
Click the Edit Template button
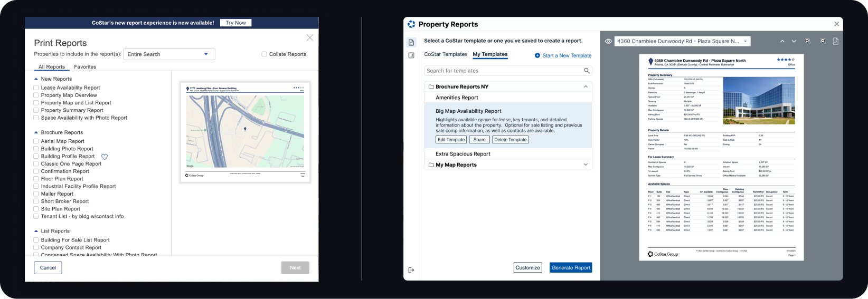(451, 140)
